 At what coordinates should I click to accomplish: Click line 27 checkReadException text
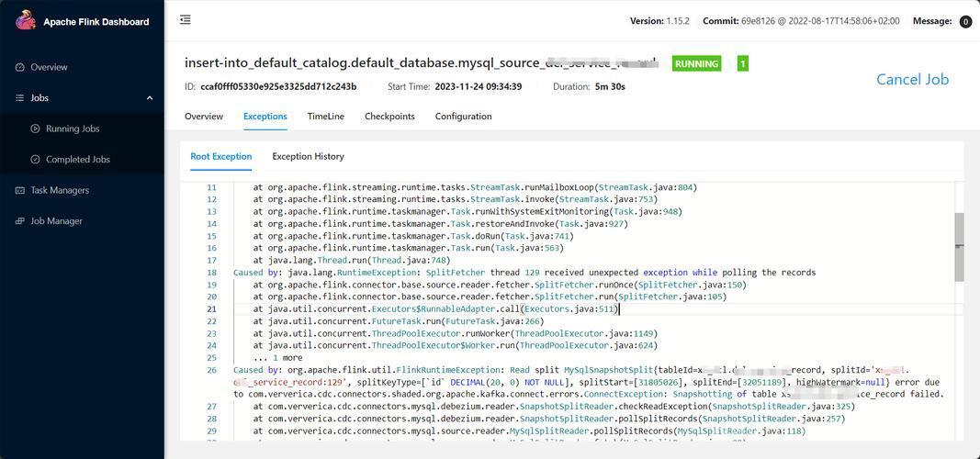click(x=554, y=407)
